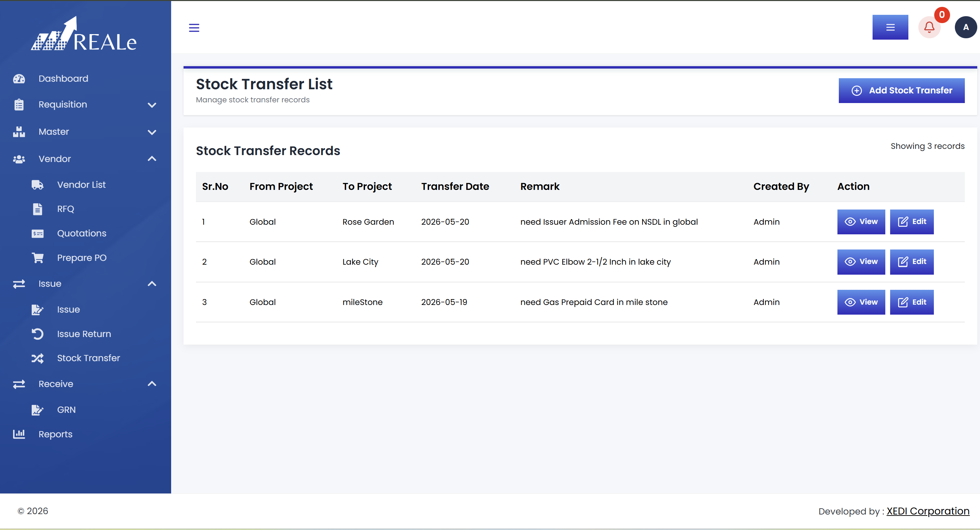The width and height of the screenshot is (980, 530).
Task: Click the Prepare PO cart icon
Action: 37,258
